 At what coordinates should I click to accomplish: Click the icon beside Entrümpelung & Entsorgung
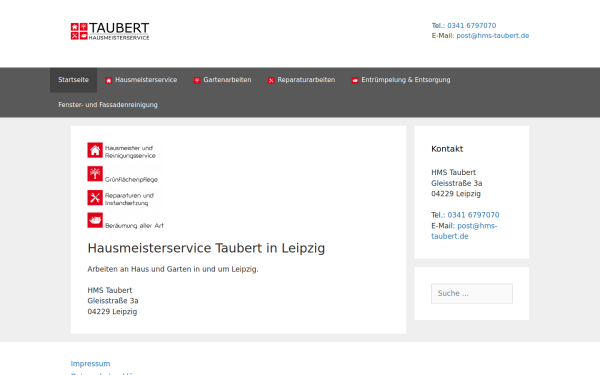click(x=355, y=80)
